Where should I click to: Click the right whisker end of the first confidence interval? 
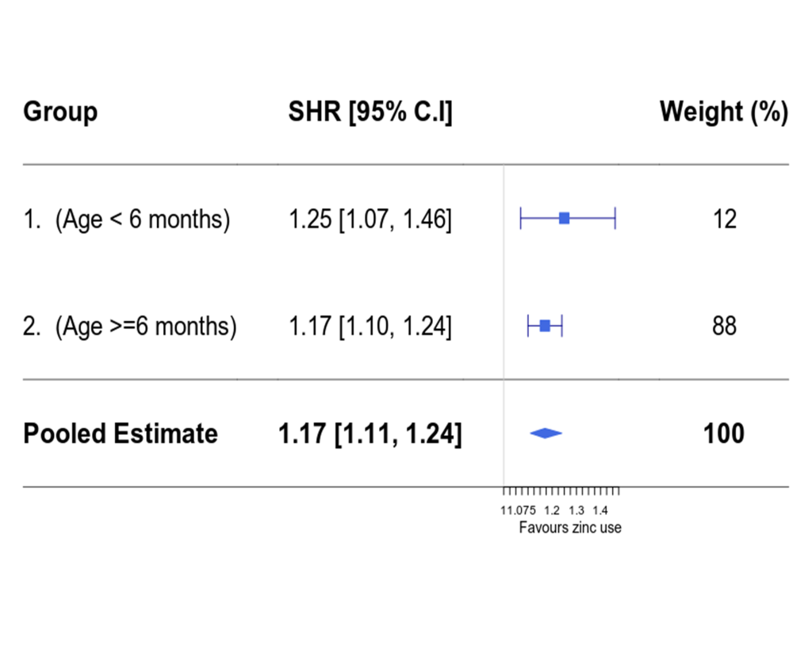(x=615, y=219)
